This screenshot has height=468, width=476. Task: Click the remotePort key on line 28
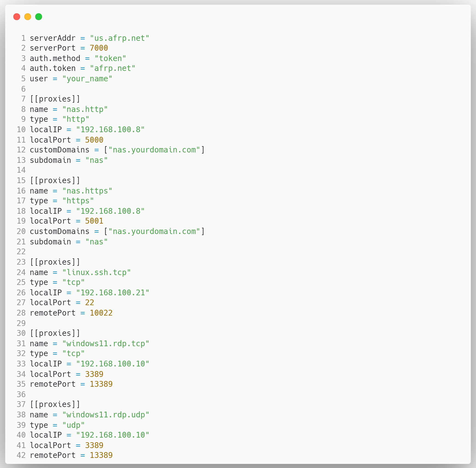point(53,313)
